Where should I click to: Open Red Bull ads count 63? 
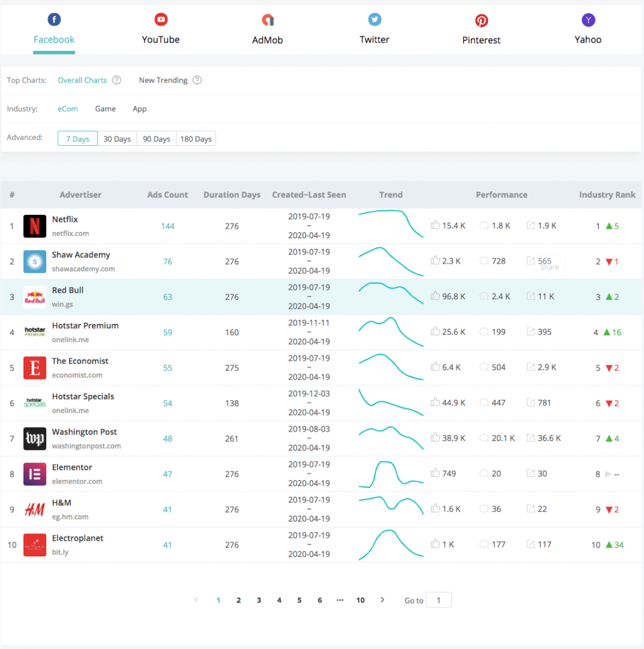pyautogui.click(x=167, y=297)
